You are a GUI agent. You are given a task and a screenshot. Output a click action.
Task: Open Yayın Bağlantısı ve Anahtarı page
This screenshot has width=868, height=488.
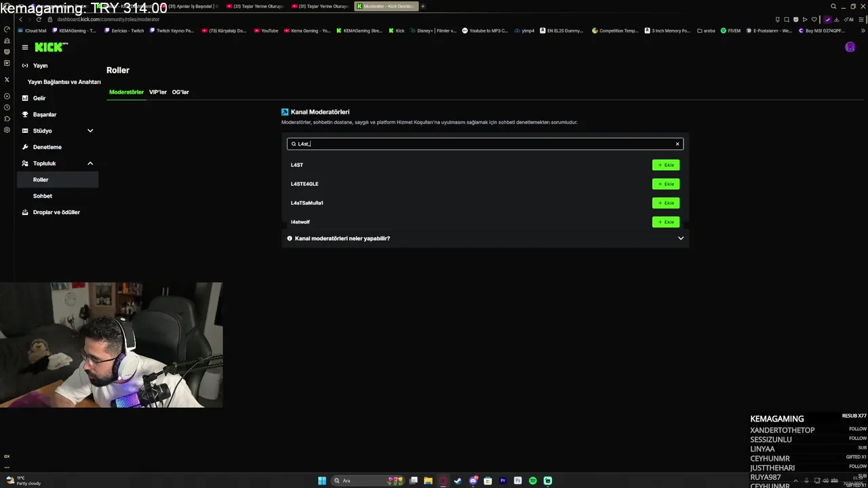click(x=64, y=82)
